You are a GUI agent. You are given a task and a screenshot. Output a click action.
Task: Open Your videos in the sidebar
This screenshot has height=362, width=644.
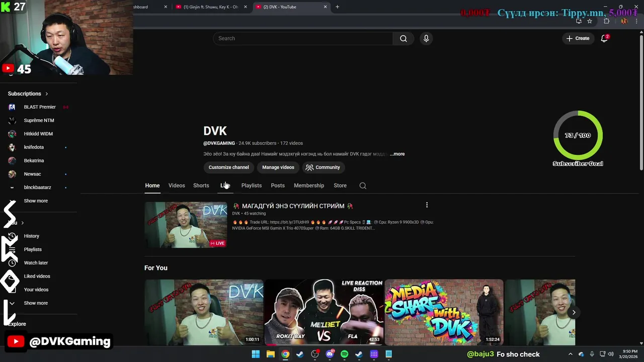(36, 290)
